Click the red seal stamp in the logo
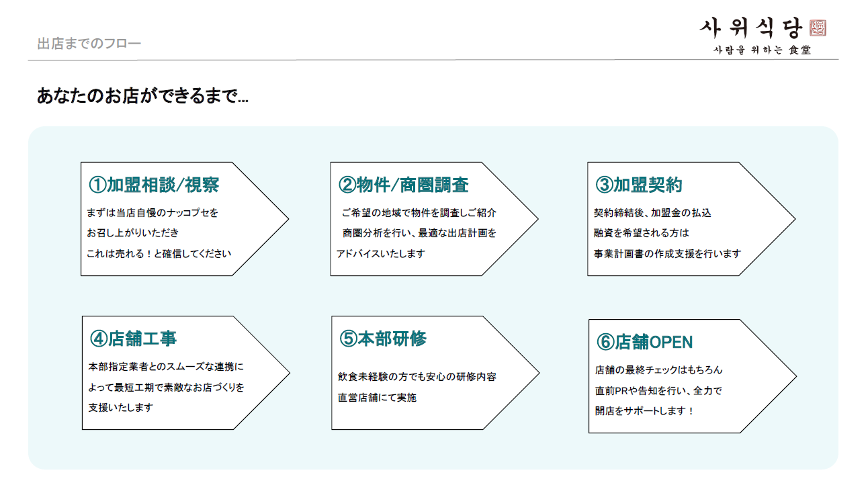 pyautogui.click(x=818, y=28)
